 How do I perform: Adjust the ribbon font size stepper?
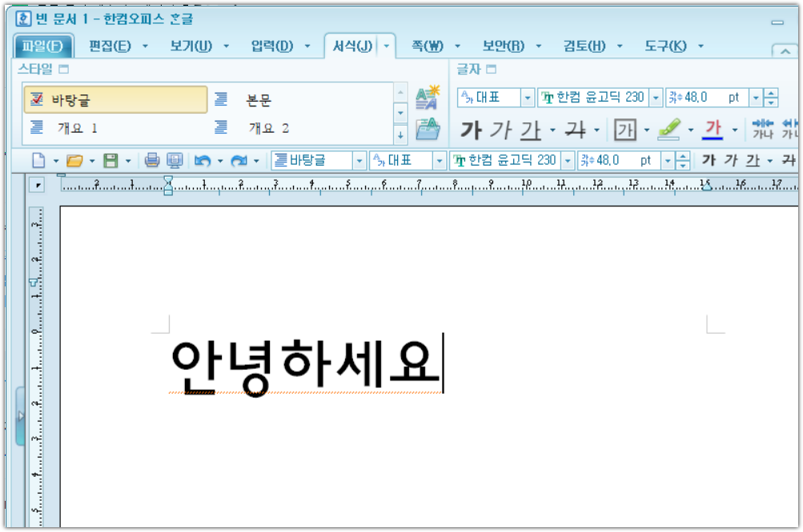click(x=771, y=97)
